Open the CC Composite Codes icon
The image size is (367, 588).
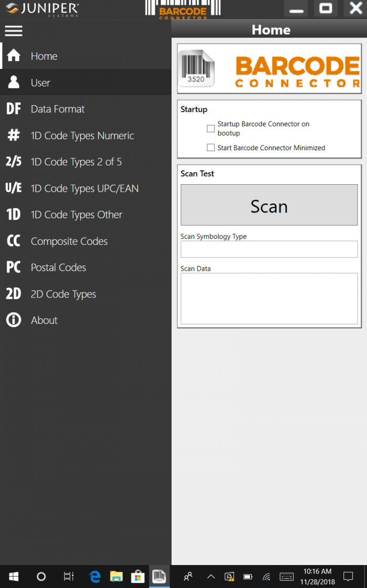13,241
